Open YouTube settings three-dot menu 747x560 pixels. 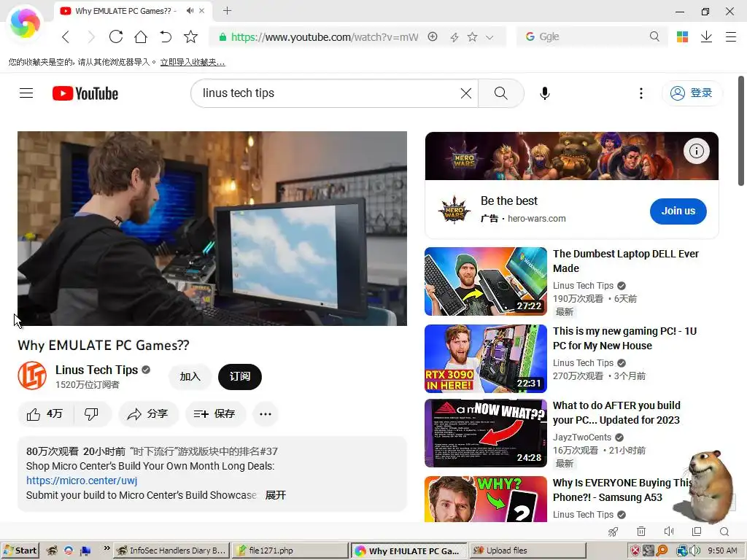pyautogui.click(x=640, y=93)
